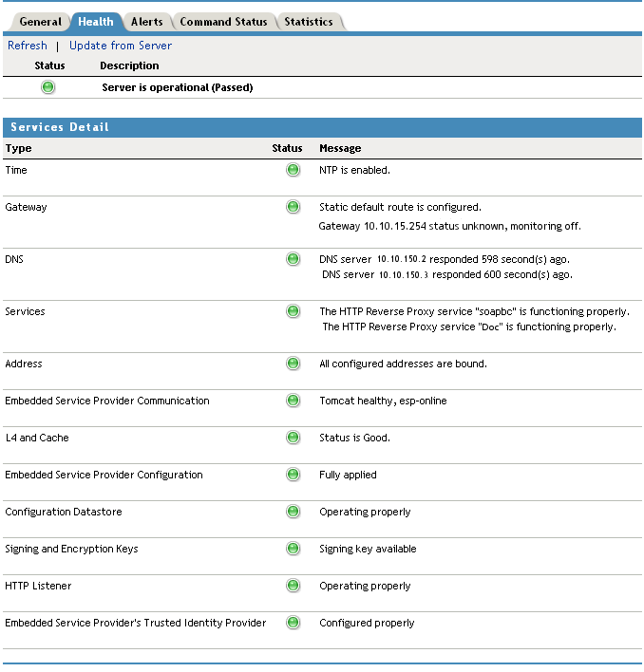Click the Time service green status icon

(294, 170)
